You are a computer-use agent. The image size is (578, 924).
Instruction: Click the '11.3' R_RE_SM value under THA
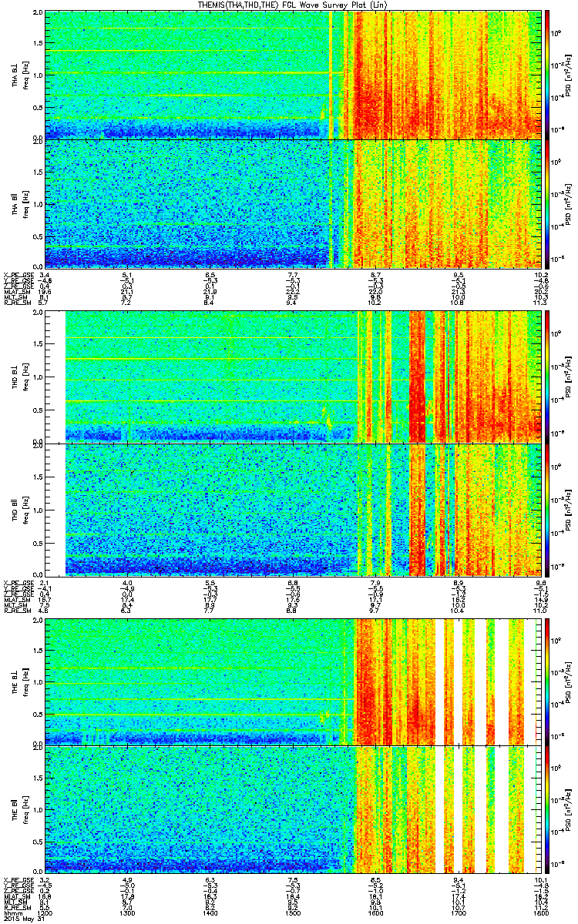541,304
